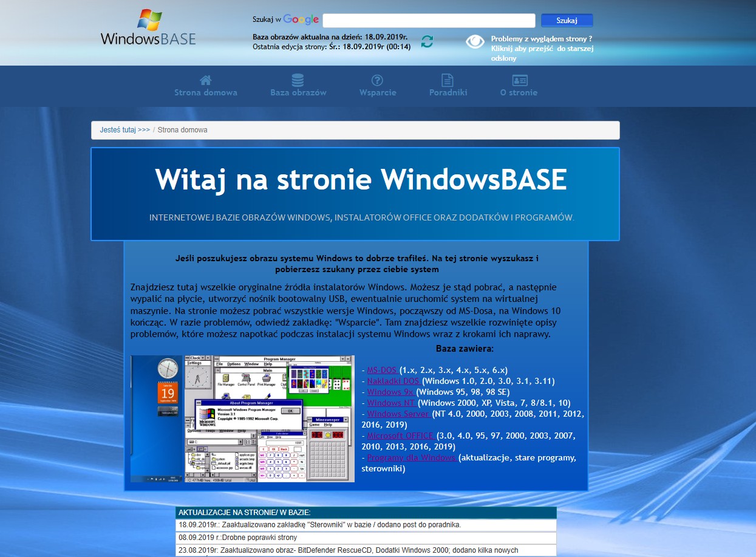Open the Baza obrazów menu item
The height and width of the screenshot is (557, 756).
coord(298,93)
